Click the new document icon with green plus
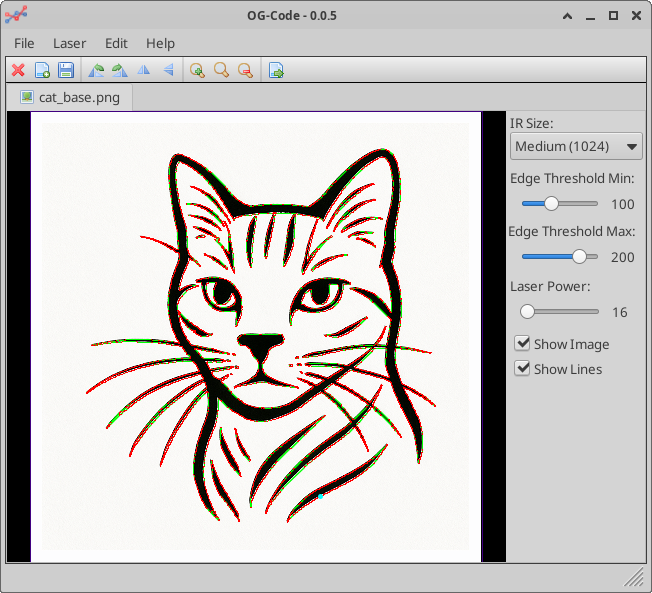Screen dimensions: 652x593 point(42,70)
